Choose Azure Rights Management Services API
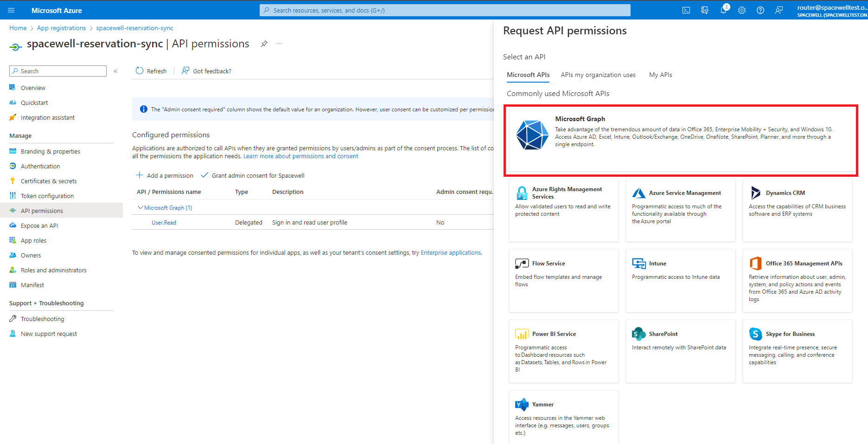This screenshot has height=444, width=868. [563, 210]
